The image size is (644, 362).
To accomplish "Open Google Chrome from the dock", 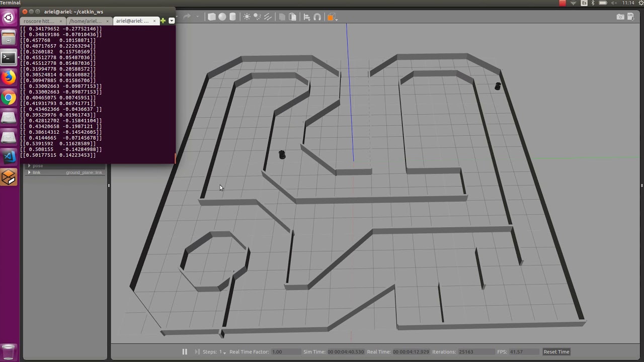I will point(9,98).
